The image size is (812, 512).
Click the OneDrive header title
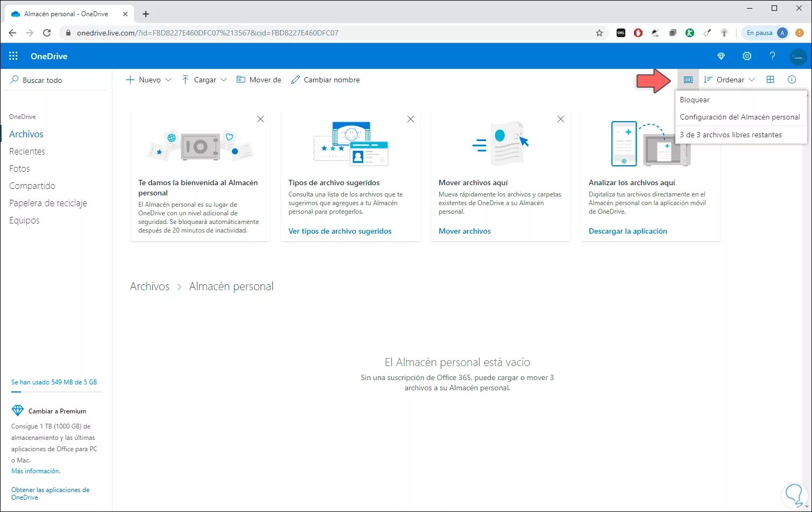point(49,56)
